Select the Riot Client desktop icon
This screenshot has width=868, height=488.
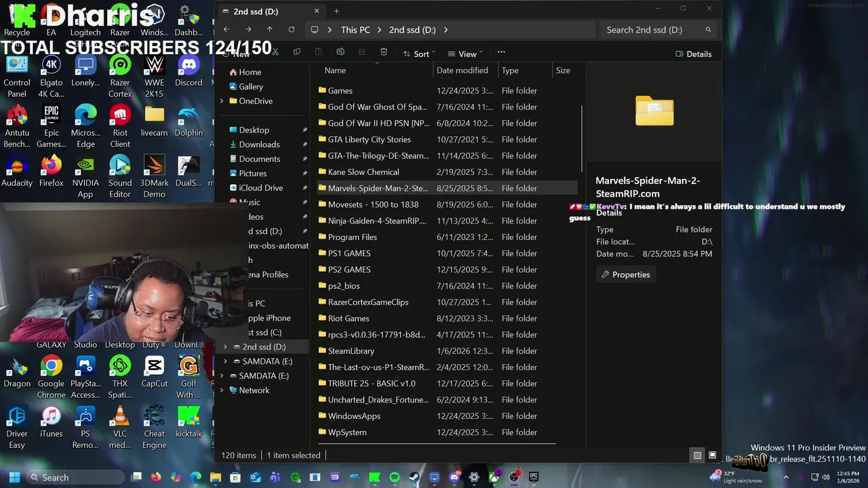(x=120, y=126)
